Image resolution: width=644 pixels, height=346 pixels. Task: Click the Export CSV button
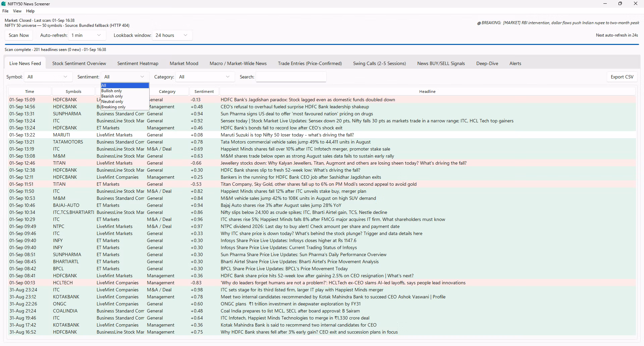pyautogui.click(x=622, y=77)
